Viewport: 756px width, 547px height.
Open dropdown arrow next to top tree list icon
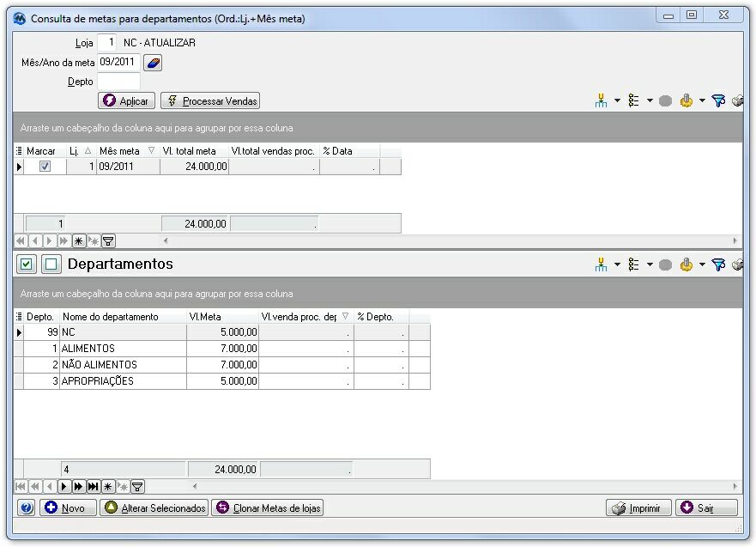tap(650, 100)
